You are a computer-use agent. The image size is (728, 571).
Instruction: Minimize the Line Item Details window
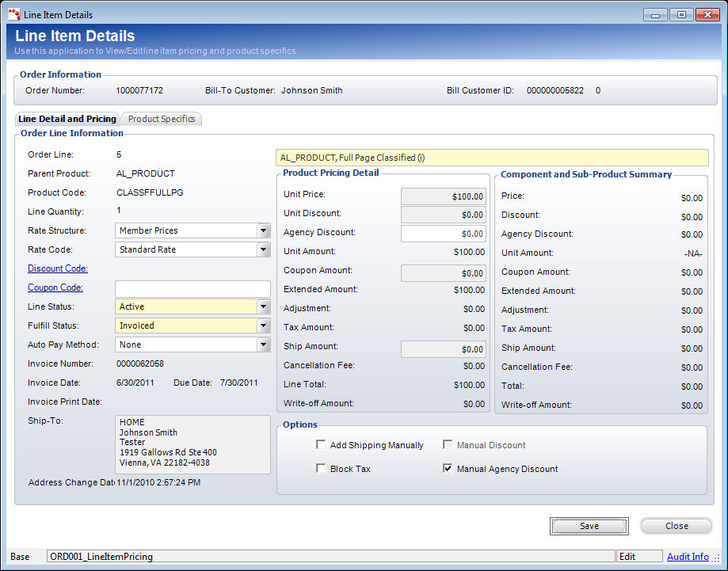[x=654, y=14]
